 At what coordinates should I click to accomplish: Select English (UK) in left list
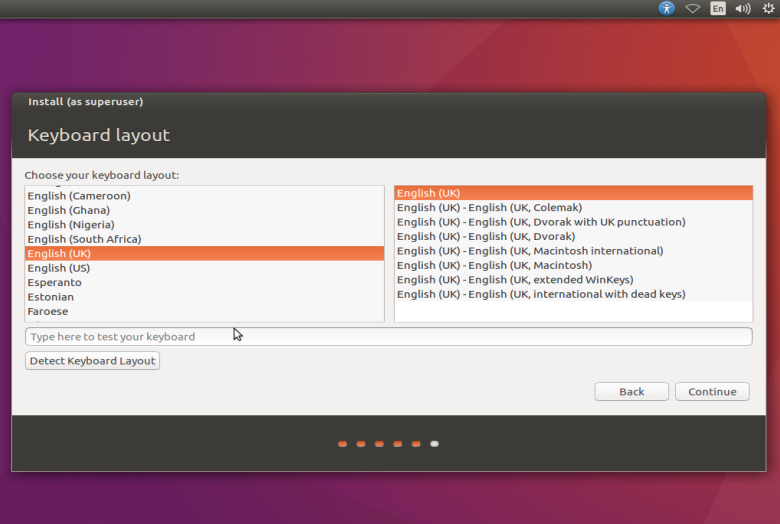(204, 253)
